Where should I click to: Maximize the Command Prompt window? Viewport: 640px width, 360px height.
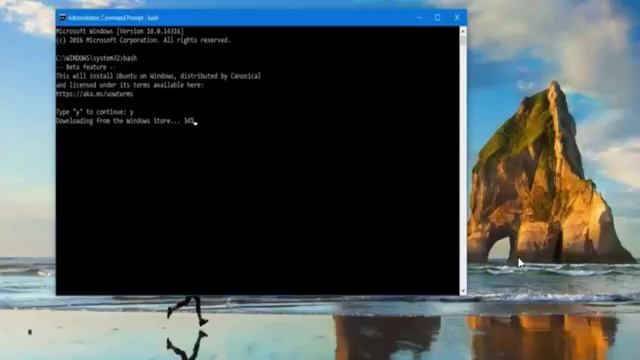[x=438, y=18]
